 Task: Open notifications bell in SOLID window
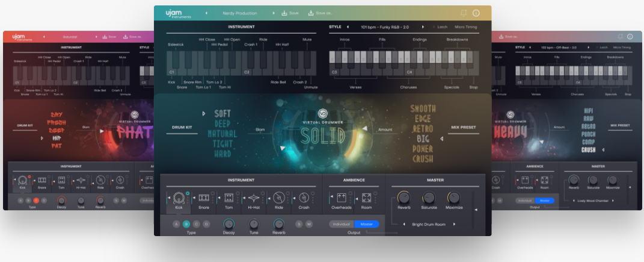pyautogui.click(x=464, y=13)
